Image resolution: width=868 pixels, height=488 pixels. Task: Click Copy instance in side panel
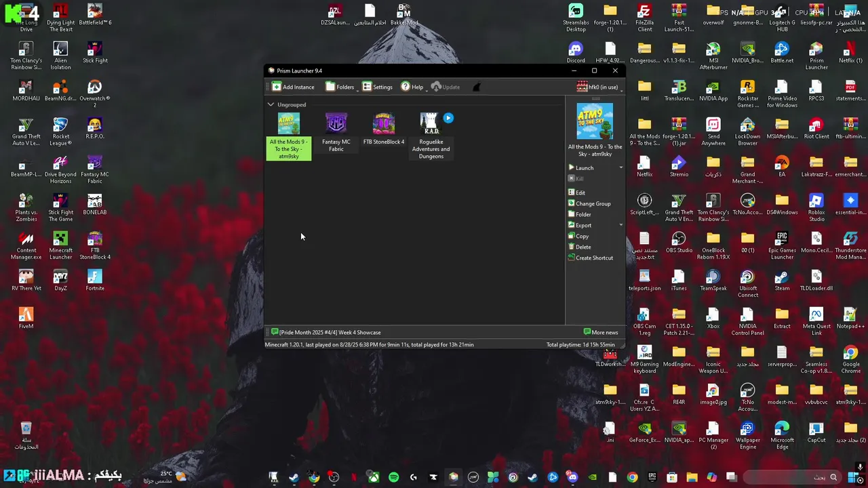coord(578,236)
